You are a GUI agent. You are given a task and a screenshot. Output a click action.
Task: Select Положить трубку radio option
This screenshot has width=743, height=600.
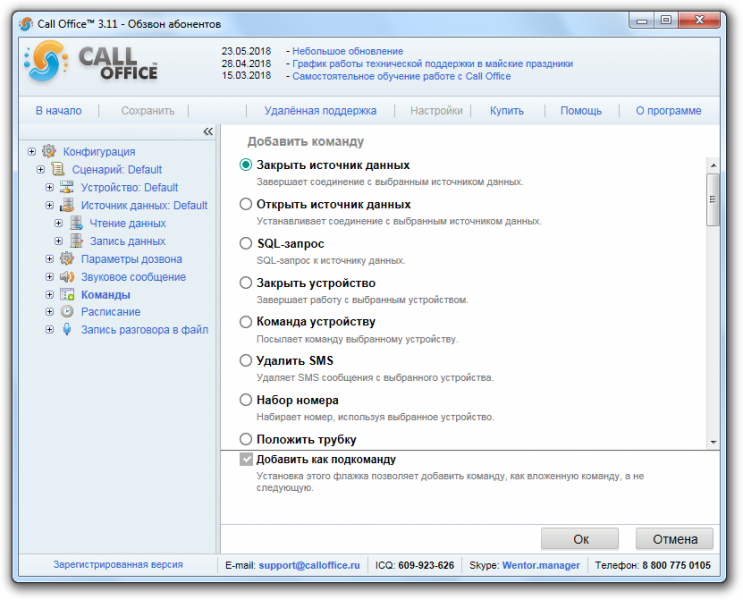[245, 439]
